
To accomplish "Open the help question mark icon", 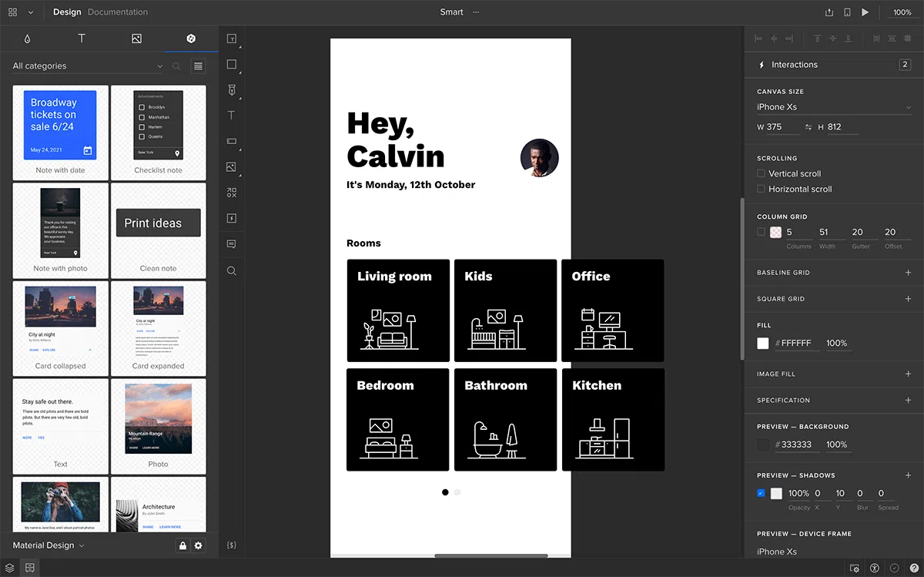I will [x=913, y=568].
